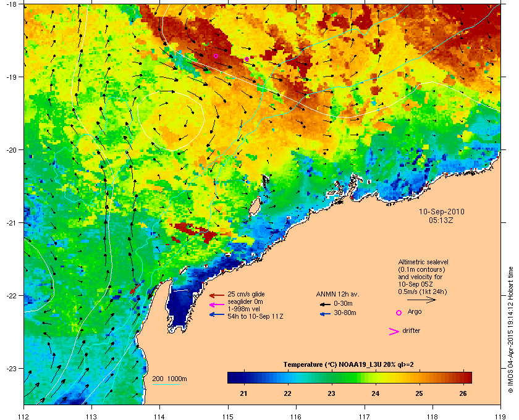Click the latitude axis label -21
The image size is (519, 420).
(11, 222)
